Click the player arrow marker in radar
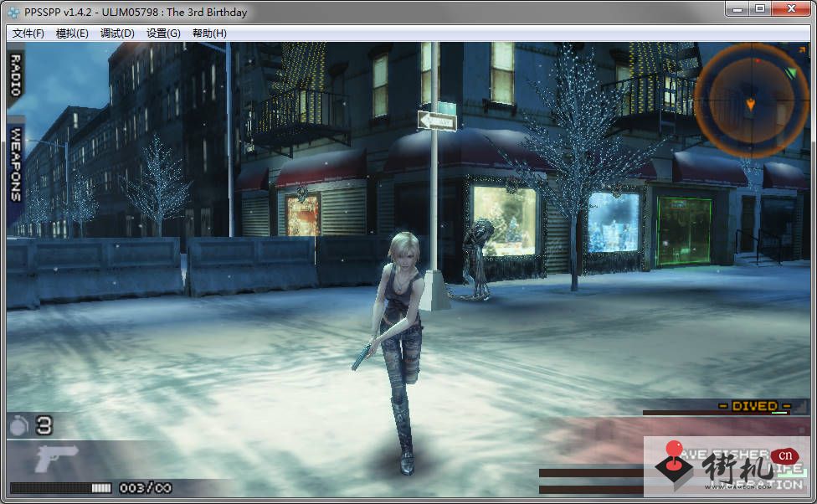The width and height of the screenshot is (817, 504). [750, 105]
